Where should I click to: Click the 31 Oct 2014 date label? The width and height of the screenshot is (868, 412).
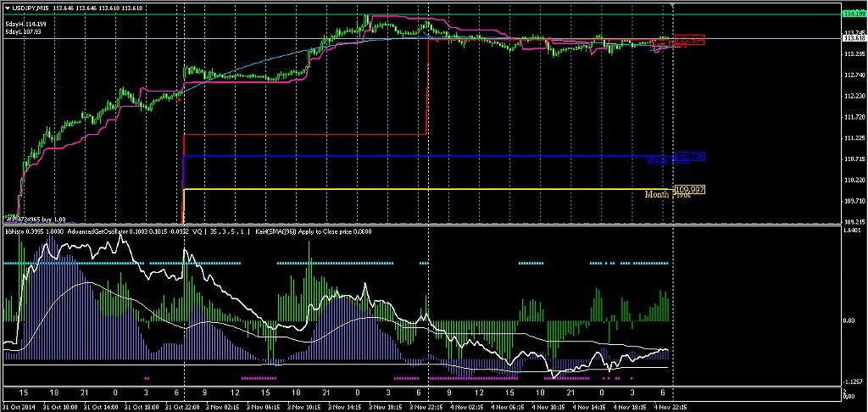pyautogui.click(x=19, y=407)
